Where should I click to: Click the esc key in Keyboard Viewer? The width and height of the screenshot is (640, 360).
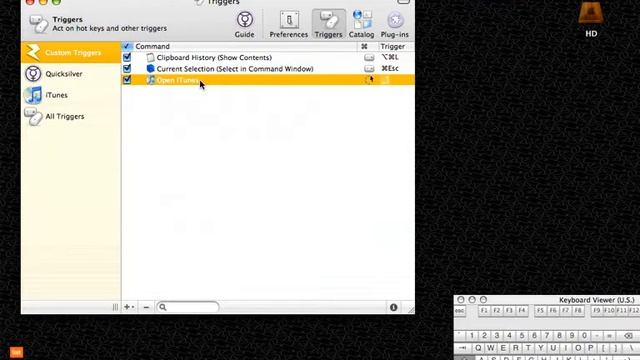pos(460,311)
